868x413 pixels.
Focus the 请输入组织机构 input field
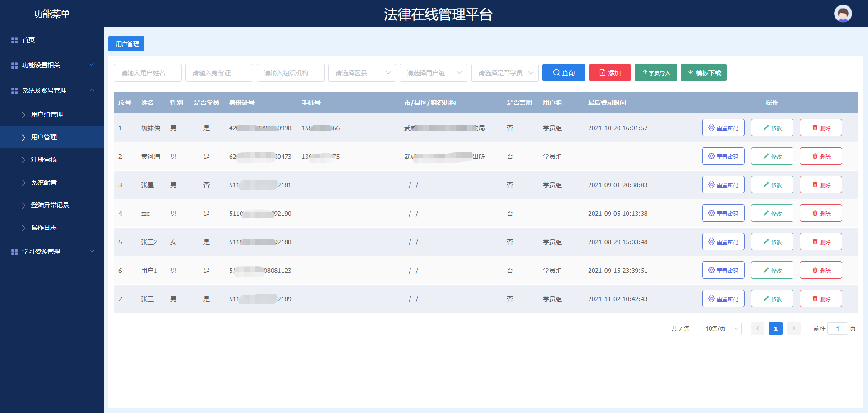pos(291,73)
